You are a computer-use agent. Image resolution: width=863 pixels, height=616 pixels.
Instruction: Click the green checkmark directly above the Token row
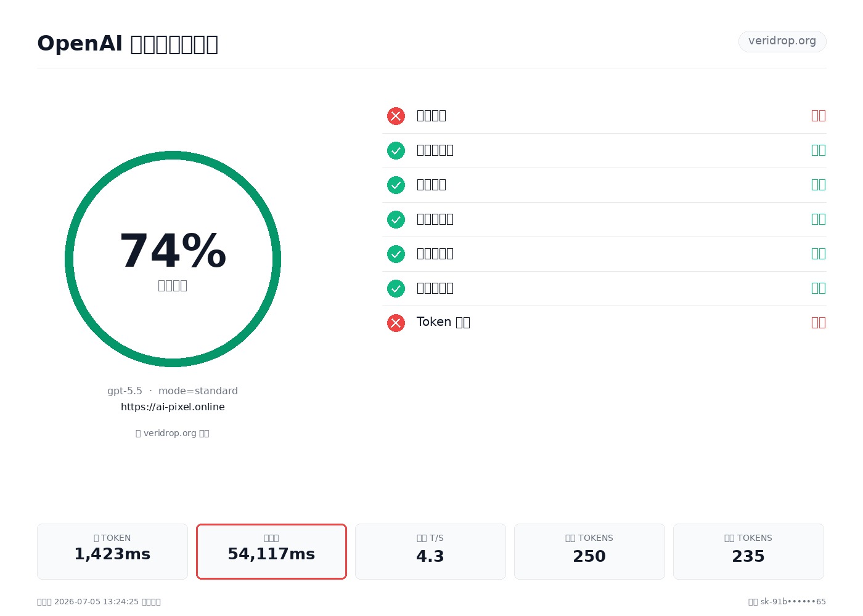[x=396, y=288]
